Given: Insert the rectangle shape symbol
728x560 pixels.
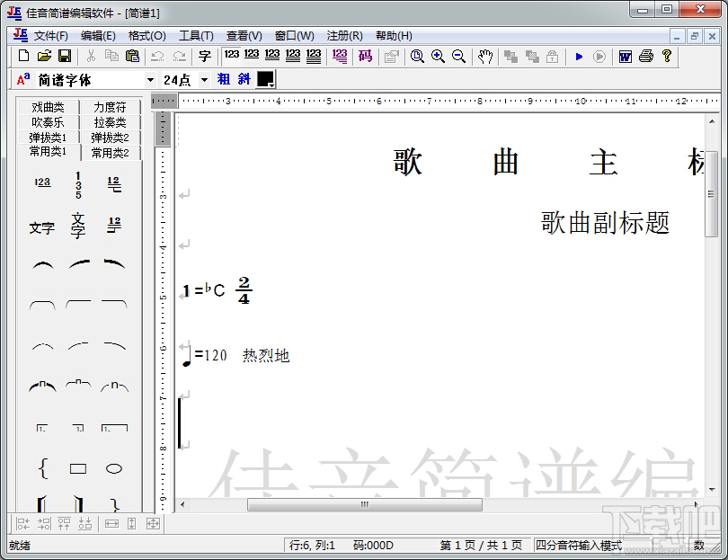Looking at the screenshot, I should 78,468.
